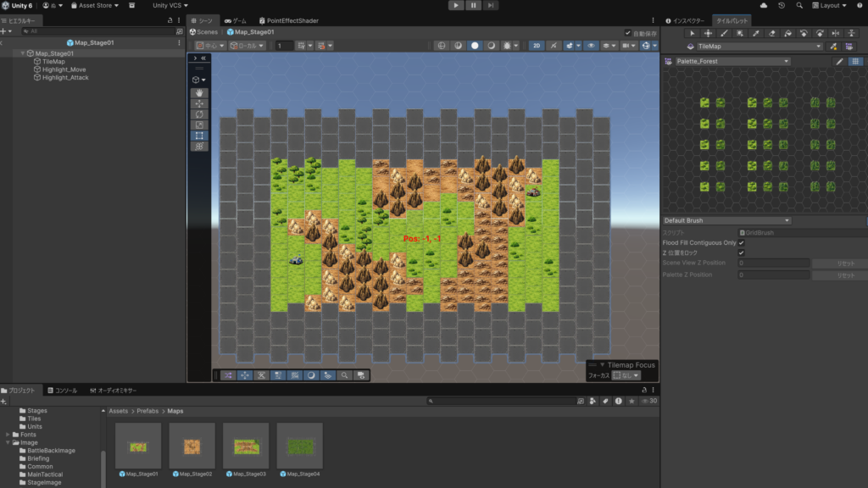Uncheck the Z位置をロック checkbox
The image size is (868, 488).
click(742, 252)
